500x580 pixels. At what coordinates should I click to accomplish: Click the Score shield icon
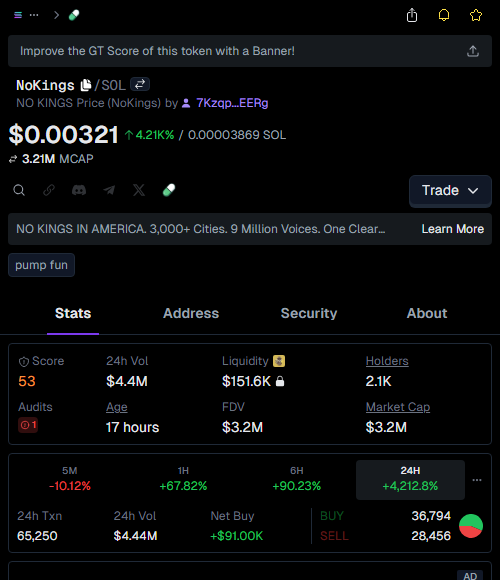(24, 362)
